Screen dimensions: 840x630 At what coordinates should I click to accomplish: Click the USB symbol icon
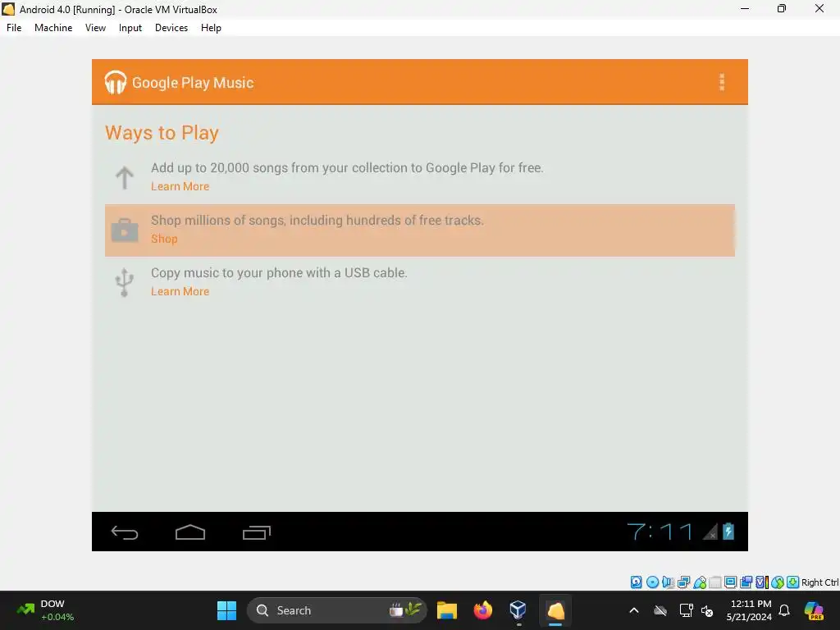(125, 282)
